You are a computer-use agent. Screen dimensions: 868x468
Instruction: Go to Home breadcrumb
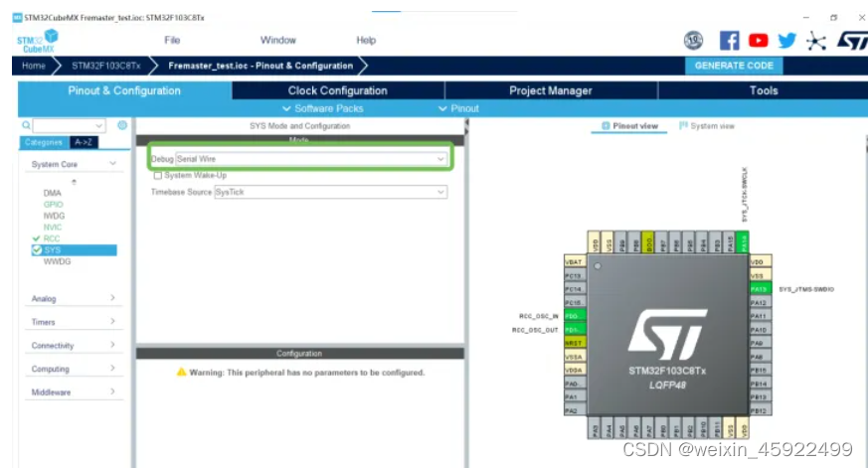pyautogui.click(x=34, y=66)
